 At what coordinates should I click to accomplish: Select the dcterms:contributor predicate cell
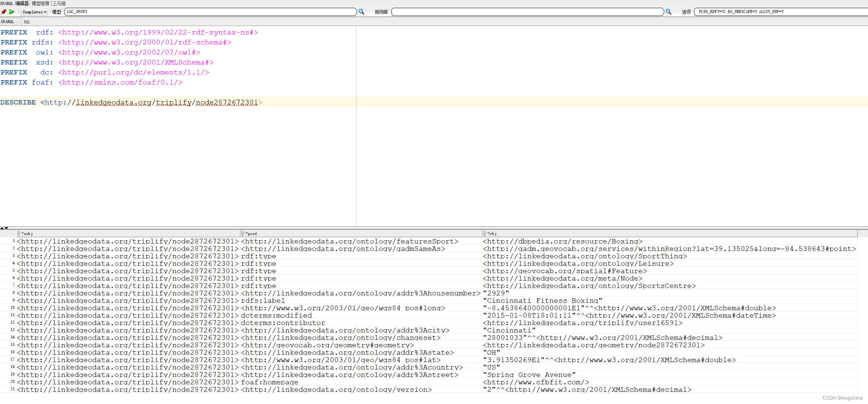coord(361,323)
